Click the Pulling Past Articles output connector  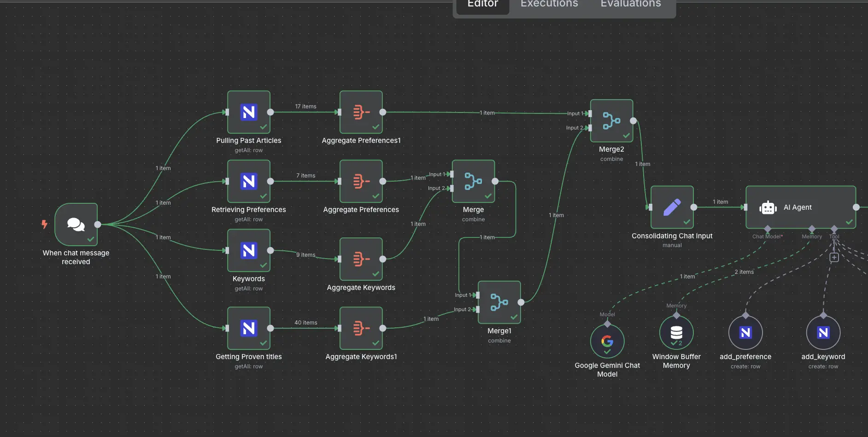click(270, 112)
